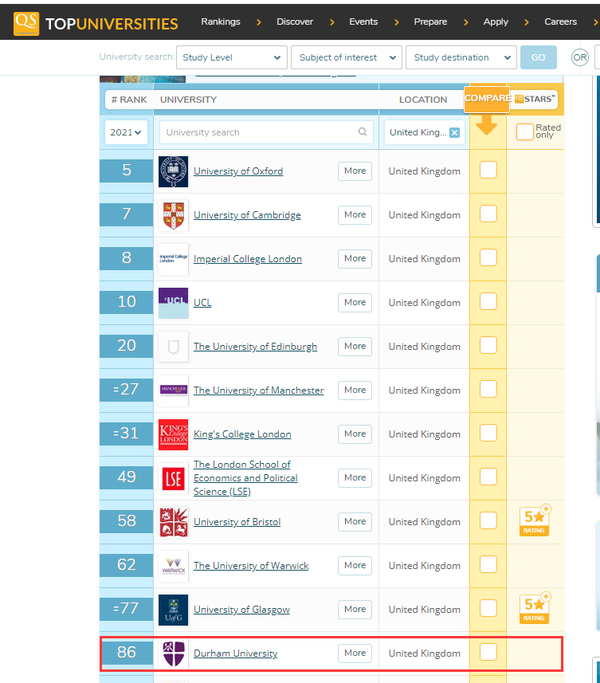Click the Imperial College London logo

click(173, 259)
